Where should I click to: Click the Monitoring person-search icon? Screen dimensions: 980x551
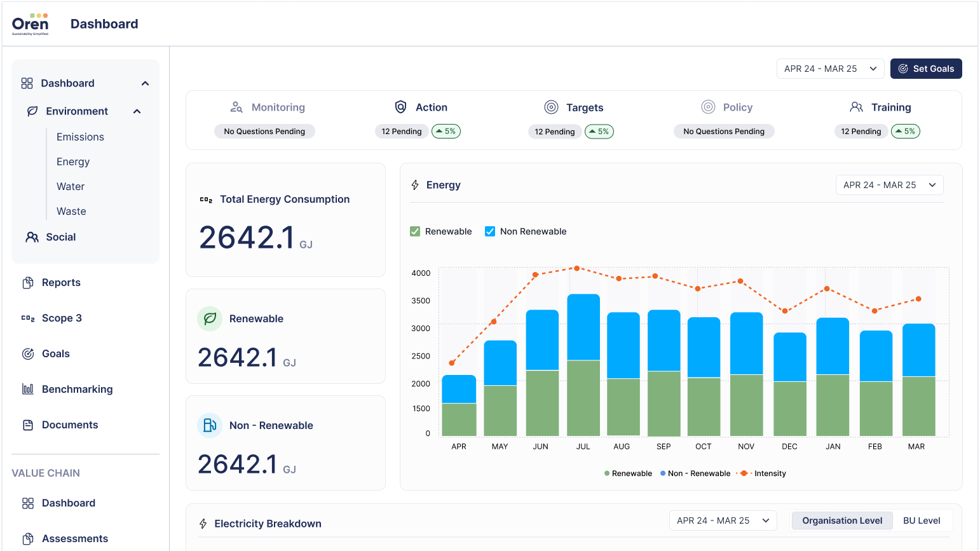click(236, 107)
